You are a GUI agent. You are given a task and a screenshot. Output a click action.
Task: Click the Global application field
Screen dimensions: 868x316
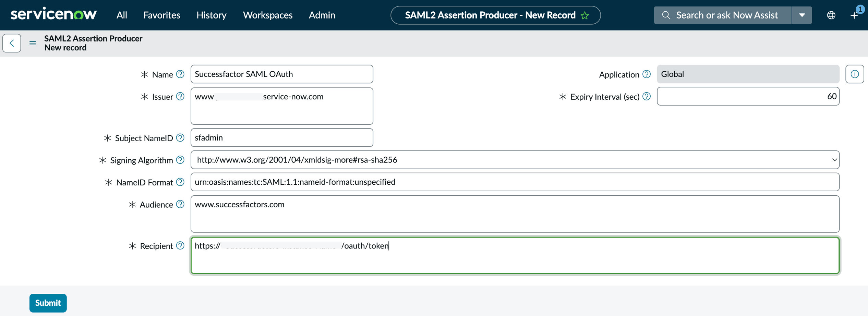click(748, 74)
